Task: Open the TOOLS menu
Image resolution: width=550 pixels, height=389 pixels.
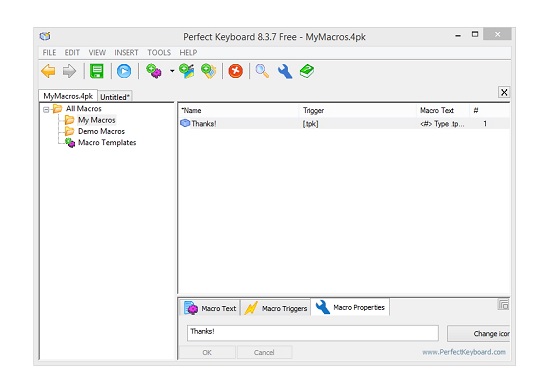Action: 159,53
